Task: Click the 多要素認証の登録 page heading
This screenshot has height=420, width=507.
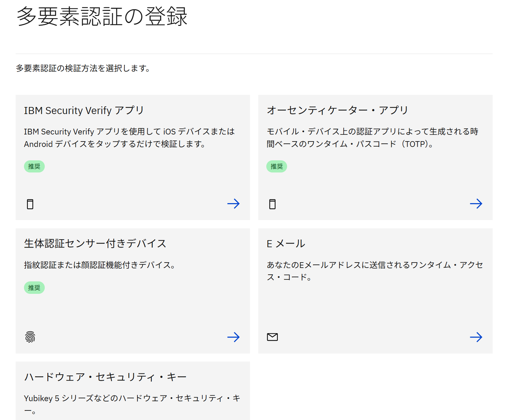Action: coord(102,16)
